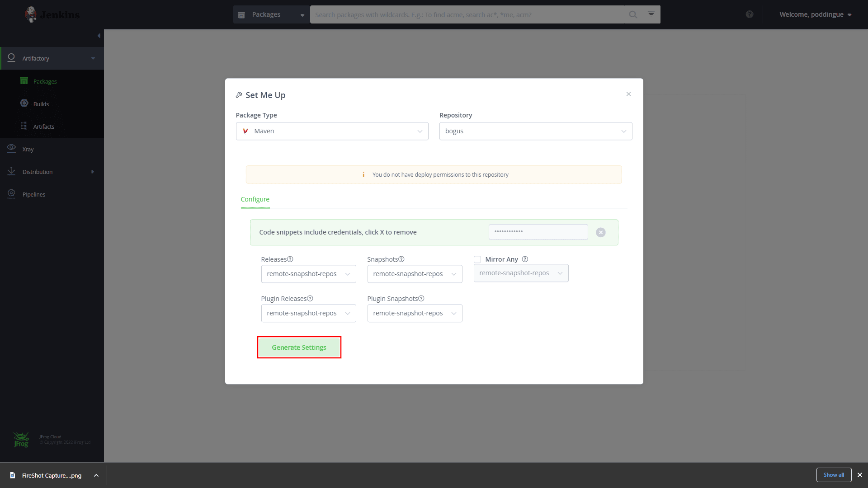Collapse the Artifactory menu arrow
Image resolution: width=868 pixels, height=488 pixels.
coord(93,58)
